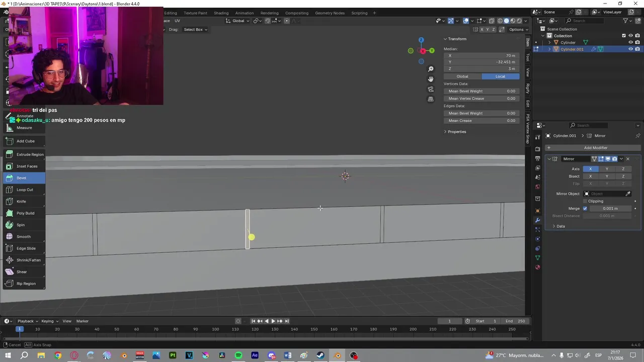Select the Inset Faces tool
The width and height of the screenshot is (644, 362).
(24, 166)
